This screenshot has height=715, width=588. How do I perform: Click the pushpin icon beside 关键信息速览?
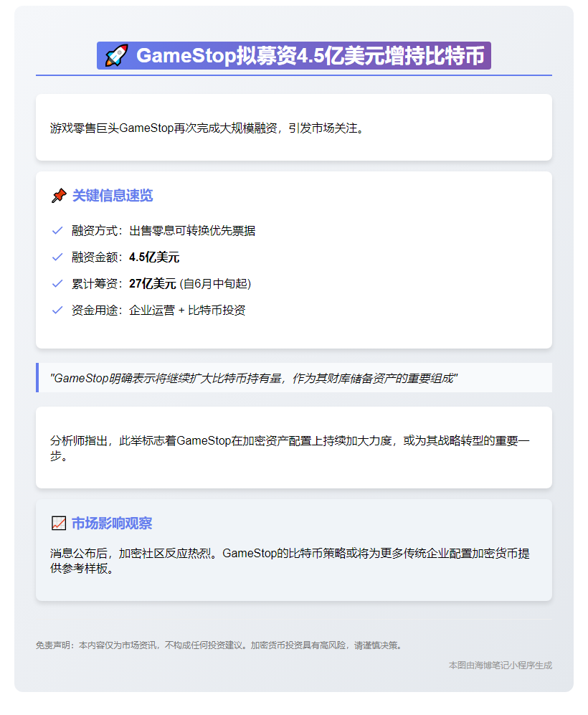click(59, 196)
